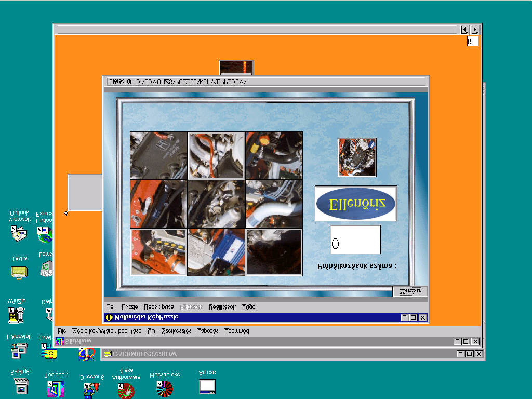Close the C:/CDMORZS/SHOW window

pos(478,354)
